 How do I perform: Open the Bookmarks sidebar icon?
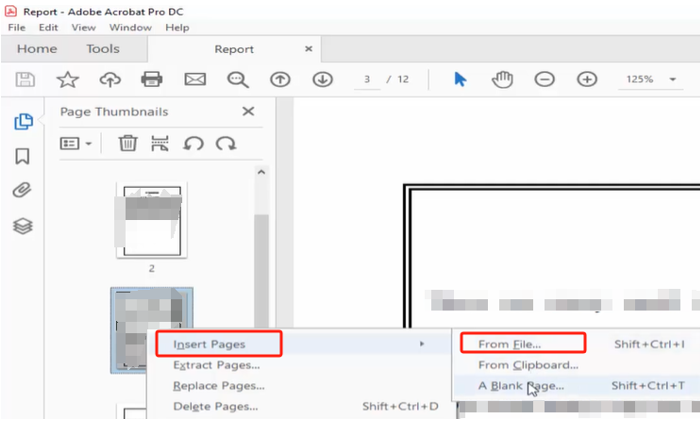click(22, 156)
